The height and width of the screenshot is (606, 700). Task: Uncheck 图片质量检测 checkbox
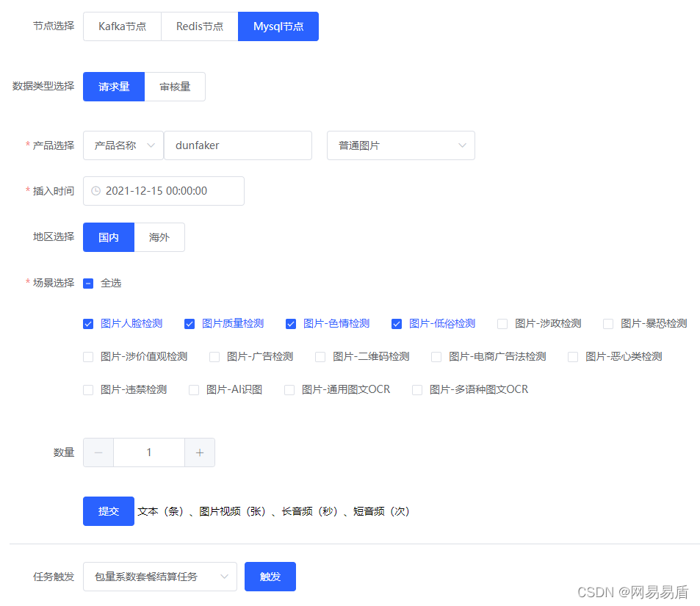coord(190,324)
